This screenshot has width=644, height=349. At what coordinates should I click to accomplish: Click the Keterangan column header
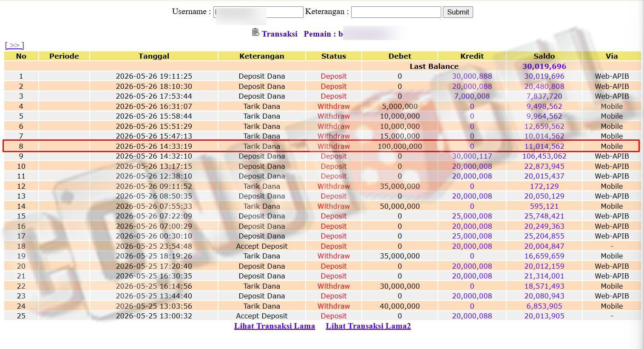click(262, 56)
